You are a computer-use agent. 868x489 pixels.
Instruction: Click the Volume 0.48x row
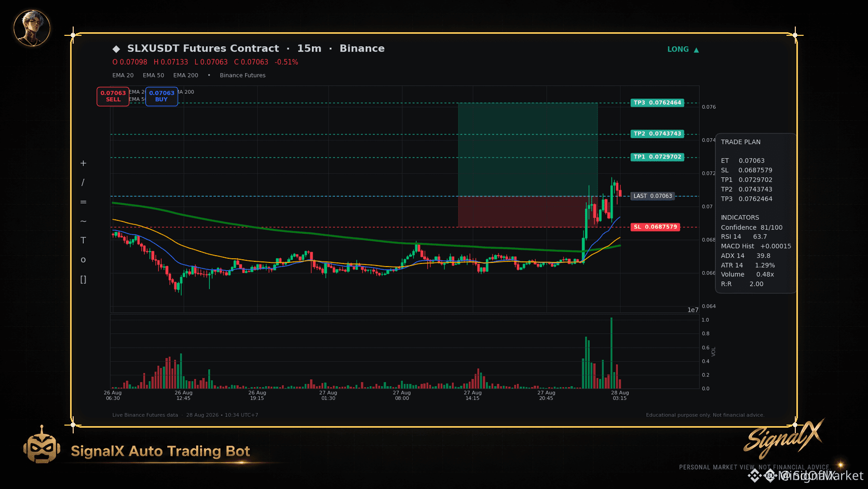pos(748,274)
